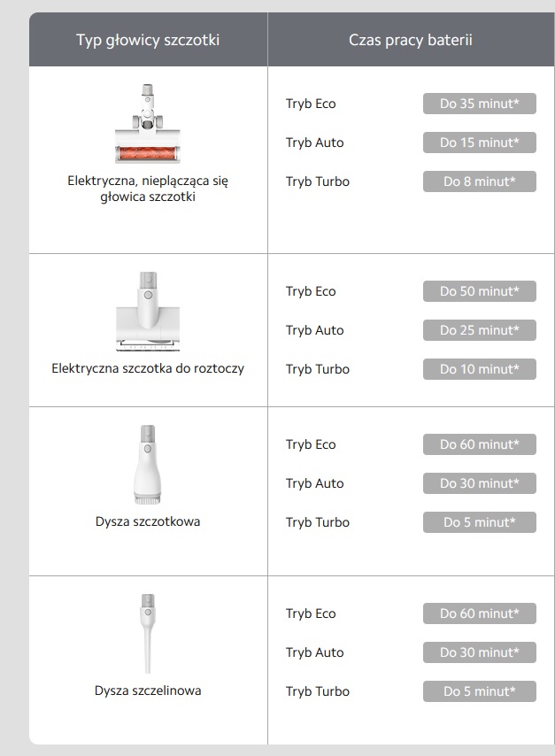Viewport: 555px width, 756px height.
Task: Click the 'Do 50 minut*' badge
Action: (479, 291)
